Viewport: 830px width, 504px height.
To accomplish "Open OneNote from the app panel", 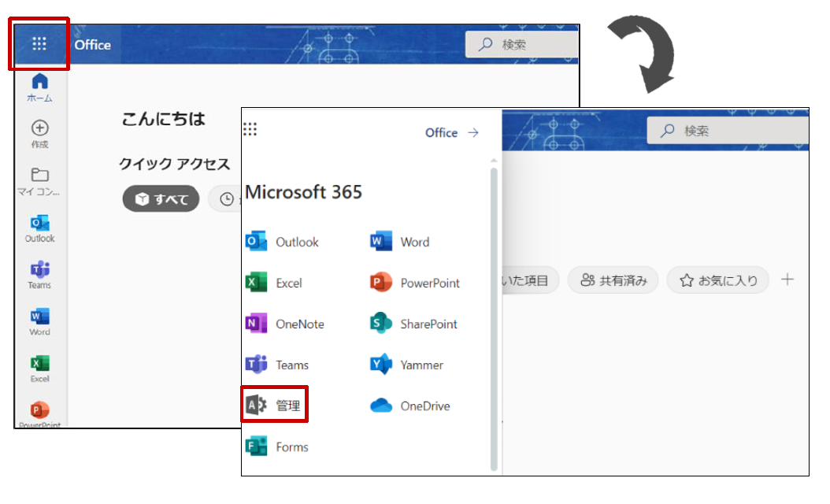I will click(x=285, y=324).
